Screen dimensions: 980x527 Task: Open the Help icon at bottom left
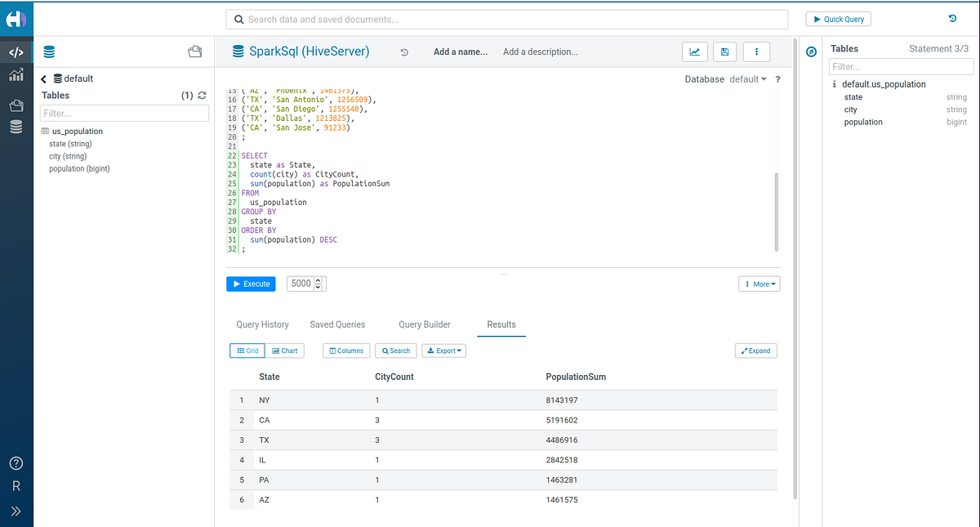click(x=16, y=462)
